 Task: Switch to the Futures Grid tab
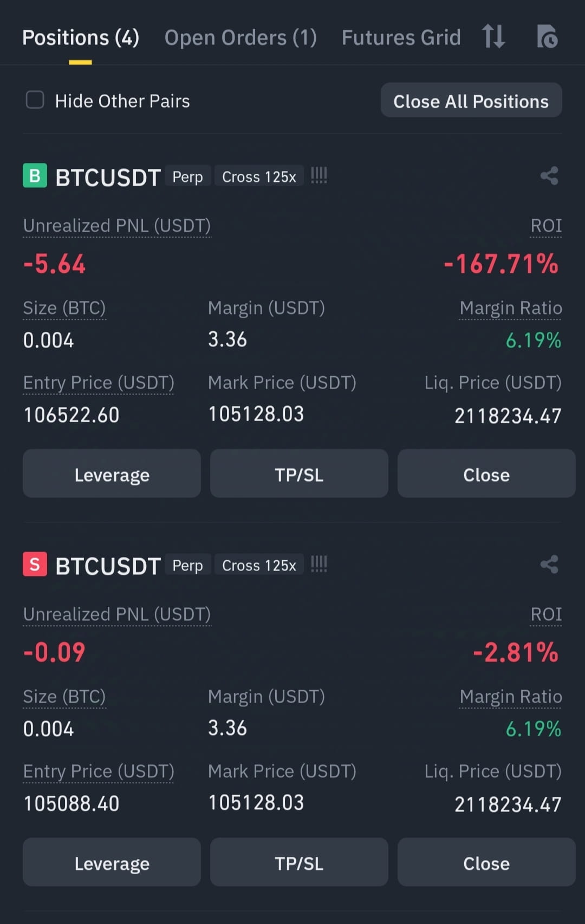401,38
